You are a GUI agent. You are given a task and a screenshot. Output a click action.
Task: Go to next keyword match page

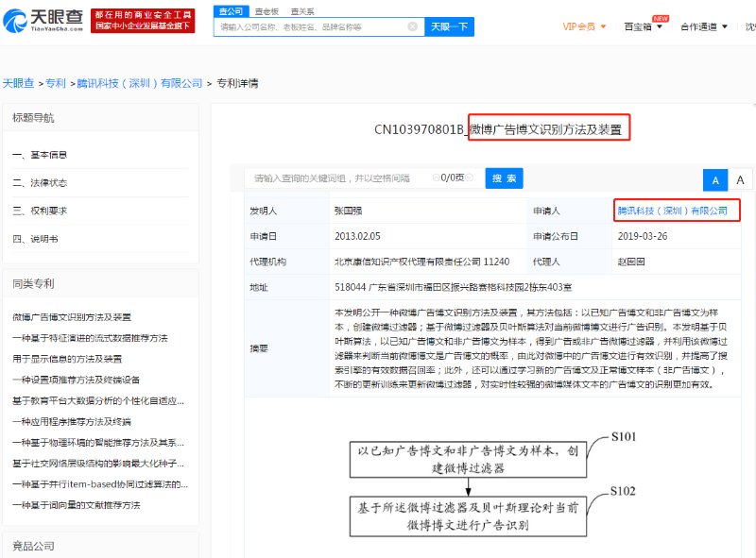[469, 178]
